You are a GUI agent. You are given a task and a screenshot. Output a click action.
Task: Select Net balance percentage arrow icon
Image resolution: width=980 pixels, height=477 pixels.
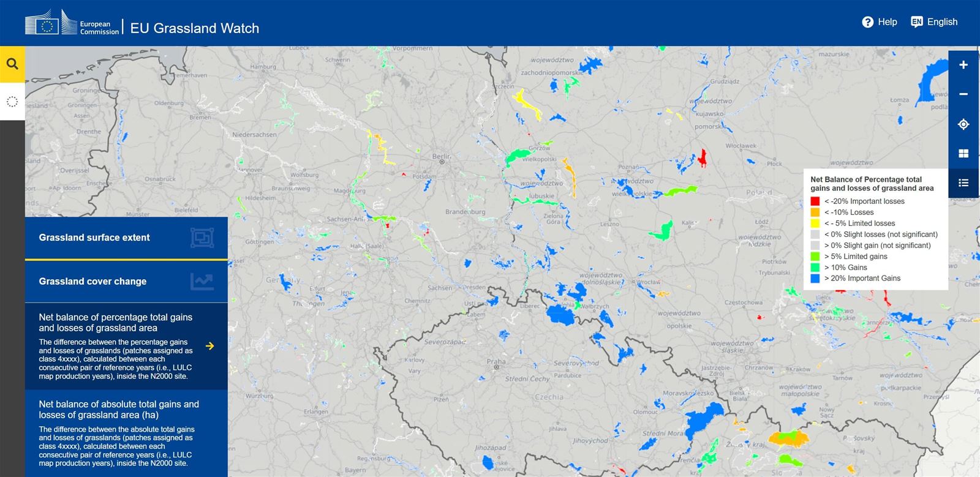(x=210, y=346)
